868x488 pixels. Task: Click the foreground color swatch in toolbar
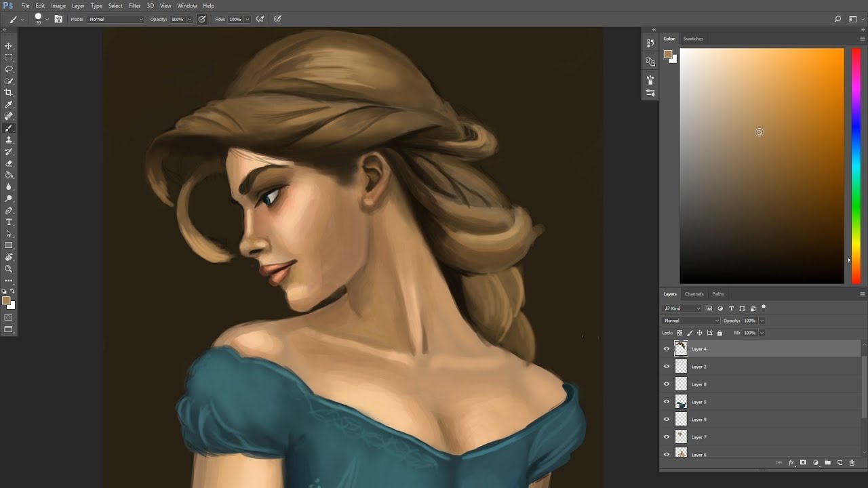(x=6, y=300)
